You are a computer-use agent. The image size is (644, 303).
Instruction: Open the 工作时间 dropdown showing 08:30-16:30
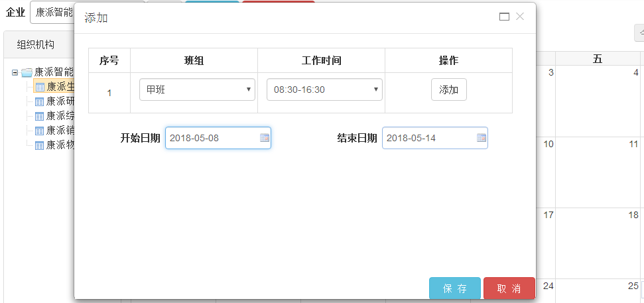(x=324, y=90)
